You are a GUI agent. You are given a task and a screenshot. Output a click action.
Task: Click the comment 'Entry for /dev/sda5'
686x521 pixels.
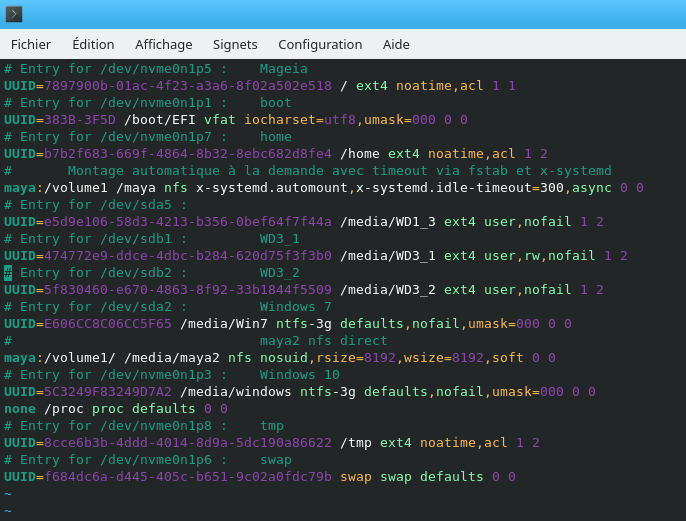coord(95,205)
